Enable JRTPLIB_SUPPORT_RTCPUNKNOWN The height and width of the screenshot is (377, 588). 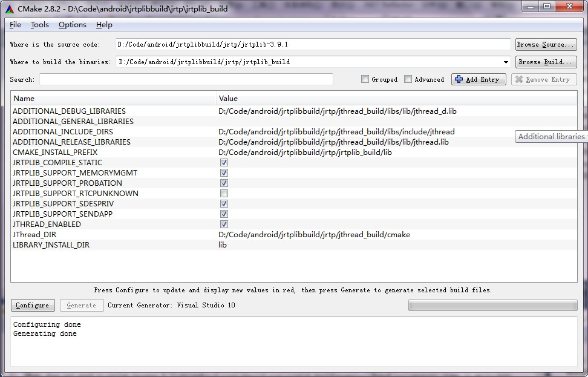tap(224, 193)
